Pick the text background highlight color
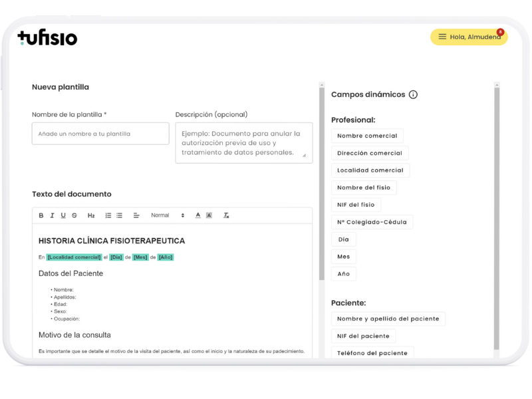The image size is (532, 399). tap(209, 215)
